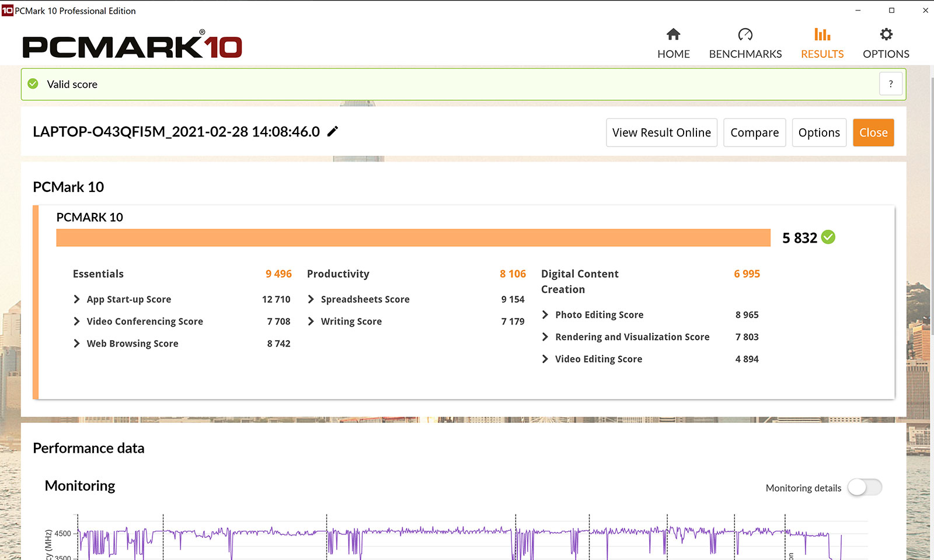The height and width of the screenshot is (560, 934).
Task: Click the result Options button
Action: click(x=819, y=132)
